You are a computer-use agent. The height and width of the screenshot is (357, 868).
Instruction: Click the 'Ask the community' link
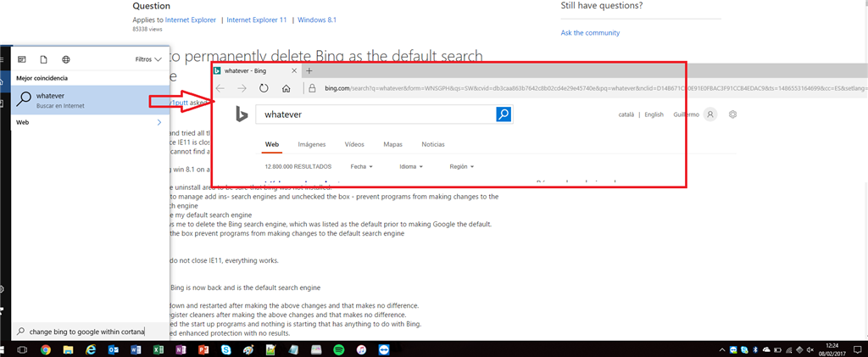pyautogui.click(x=590, y=33)
